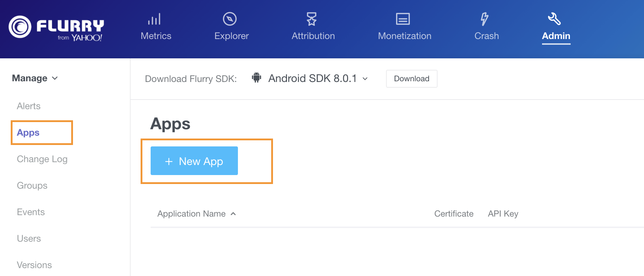Switch to the Monetization tab
The height and width of the screenshot is (276, 644).
[405, 36]
